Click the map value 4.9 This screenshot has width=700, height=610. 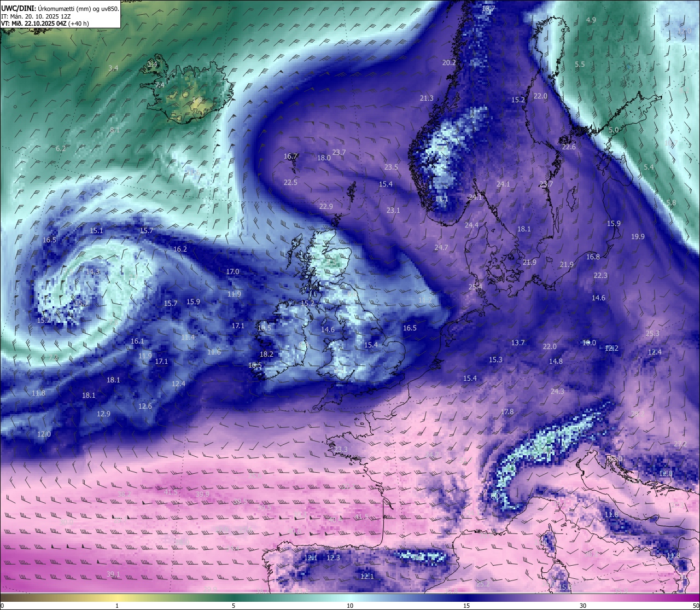591,20
